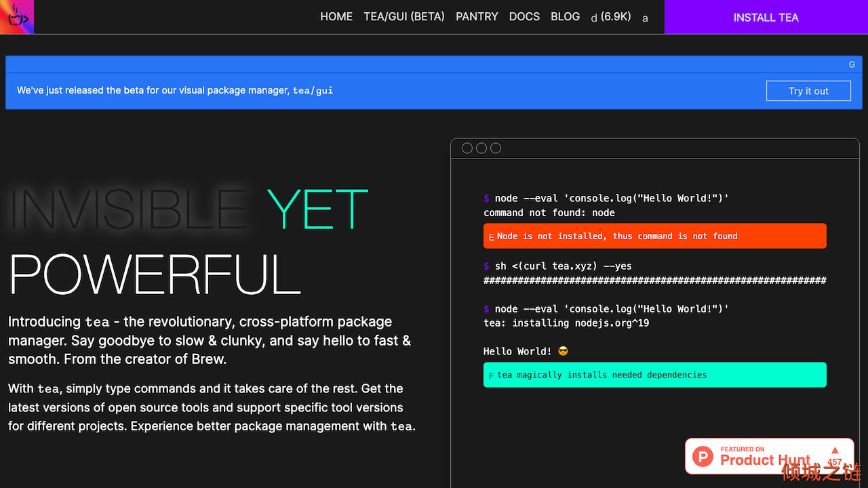Click "command not found: node" line
The width and height of the screenshot is (868, 488).
tap(549, 213)
